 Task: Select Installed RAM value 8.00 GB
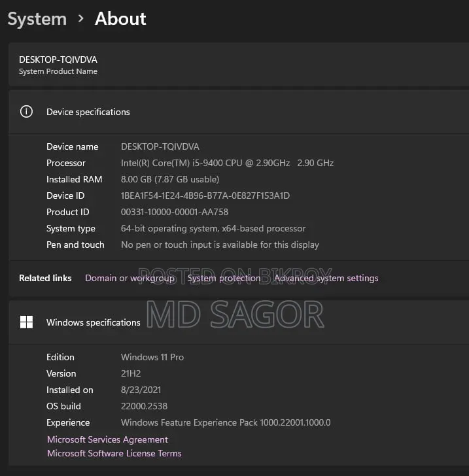click(170, 179)
